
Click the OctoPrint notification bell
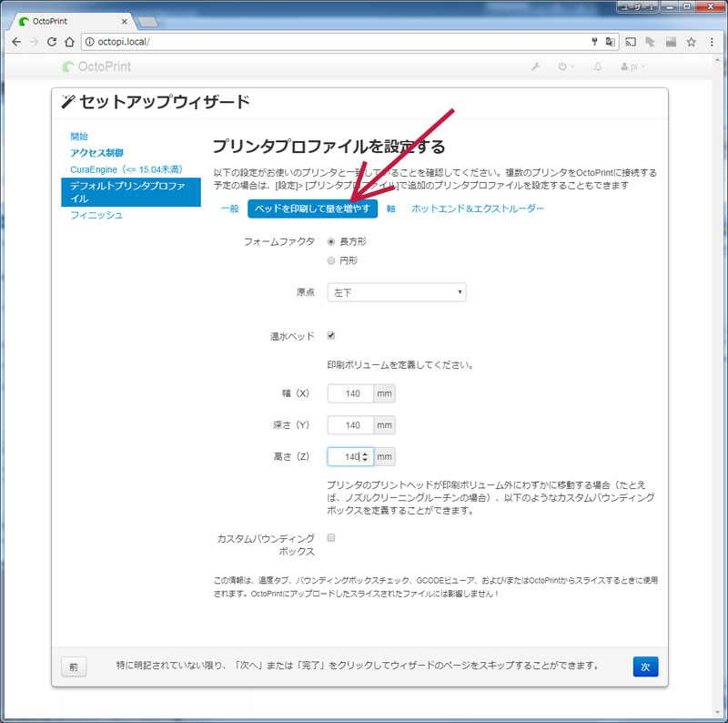point(598,66)
